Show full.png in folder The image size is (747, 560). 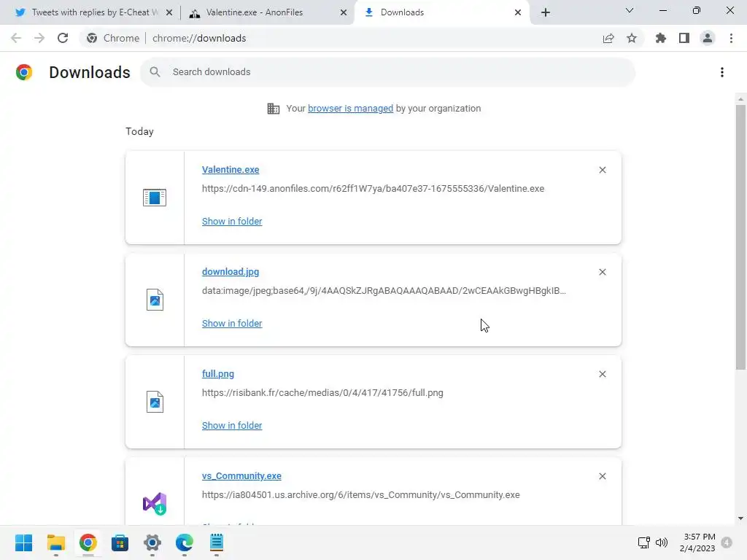[x=232, y=425]
